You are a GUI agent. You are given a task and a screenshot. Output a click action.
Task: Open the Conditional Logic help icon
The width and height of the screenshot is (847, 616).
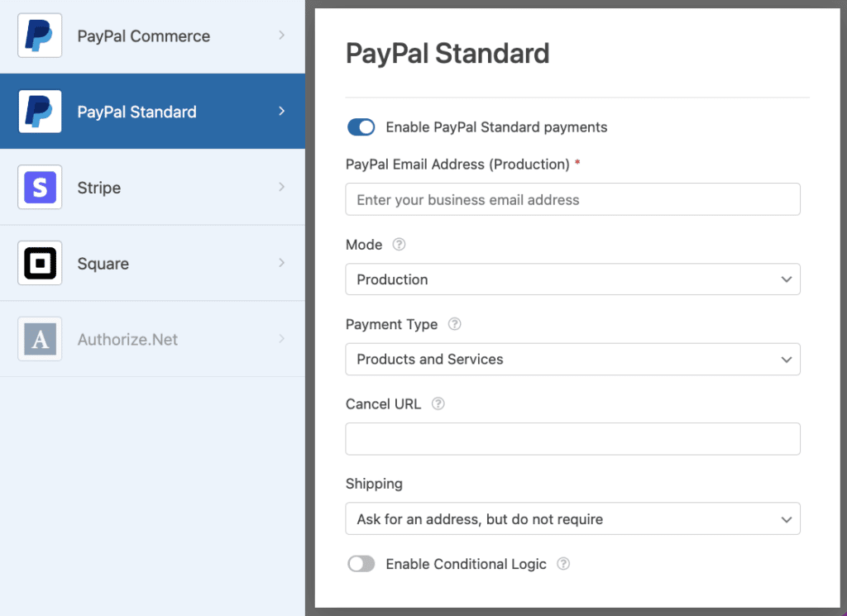click(x=562, y=564)
